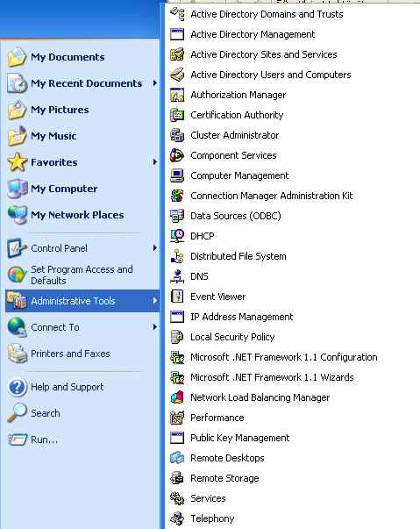Click the .NET Framework 1.1 Configuration icon
Image resolution: width=420 pixels, height=529 pixels.
[x=177, y=357]
